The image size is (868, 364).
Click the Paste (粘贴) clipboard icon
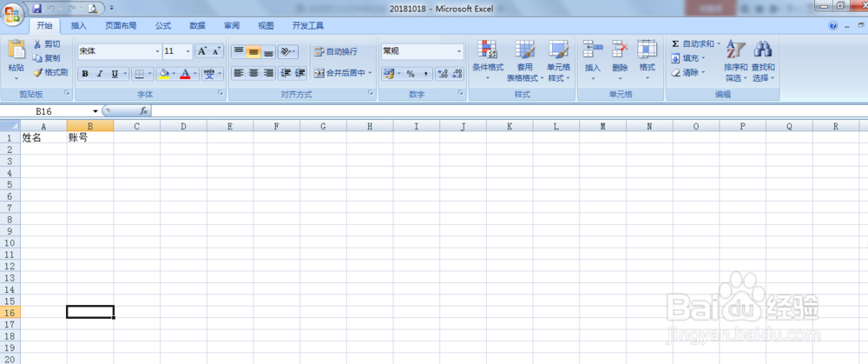16,50
